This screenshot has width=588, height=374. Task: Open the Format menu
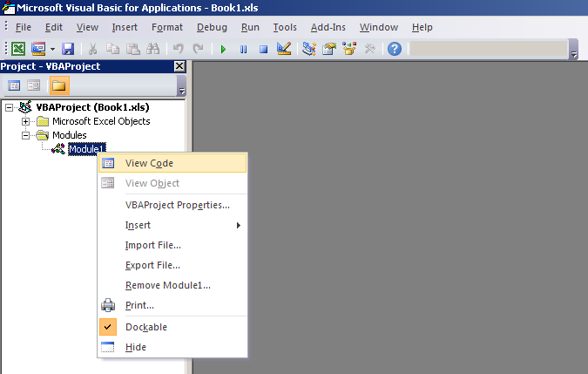click(167, 27)
